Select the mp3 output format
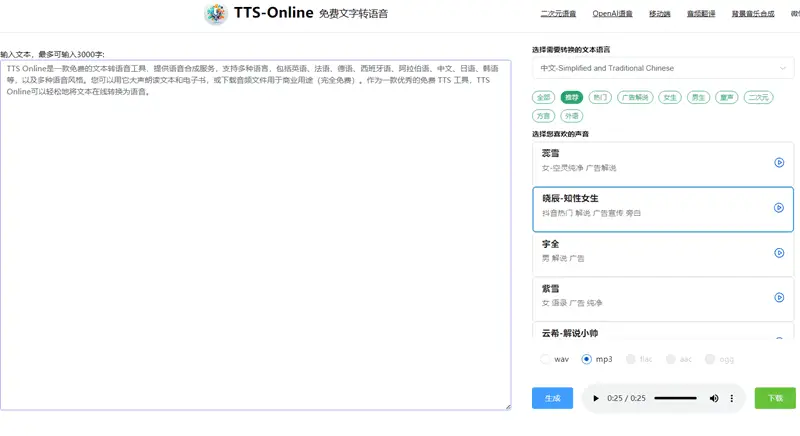This screenshot has width=800, height=436. tap(587, 359)
